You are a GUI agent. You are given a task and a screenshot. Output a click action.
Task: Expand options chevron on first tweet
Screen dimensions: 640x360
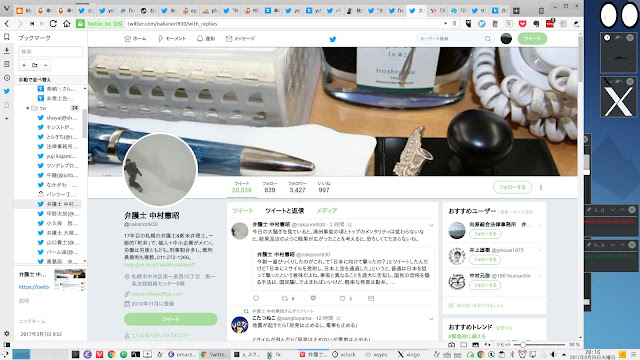[431, 225]
